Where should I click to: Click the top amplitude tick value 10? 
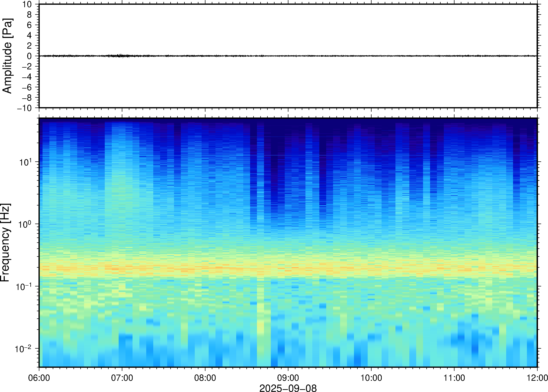point(27,4)
